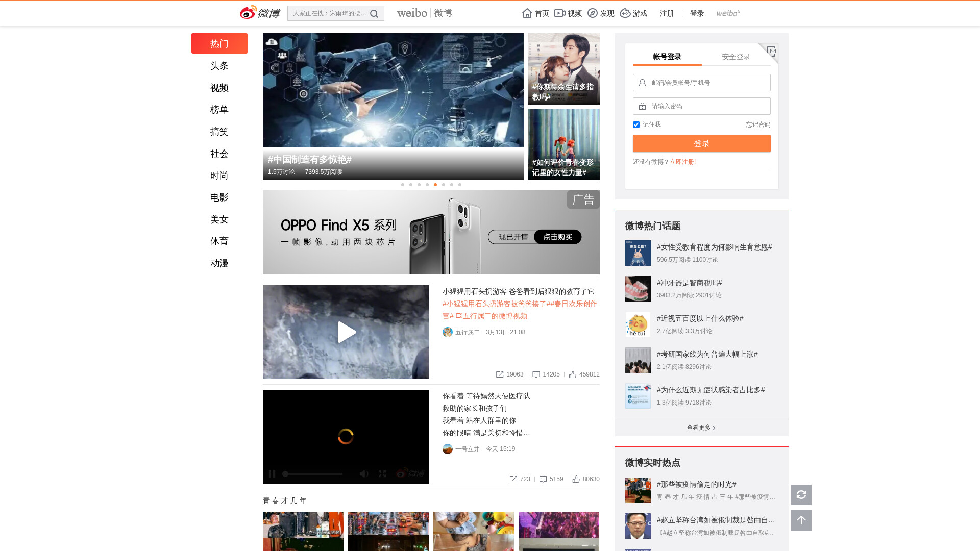Click the grey weibo logo at header right
Viewport: 980px width, 551px height.
pyautogui.click(x=727, y=13)
